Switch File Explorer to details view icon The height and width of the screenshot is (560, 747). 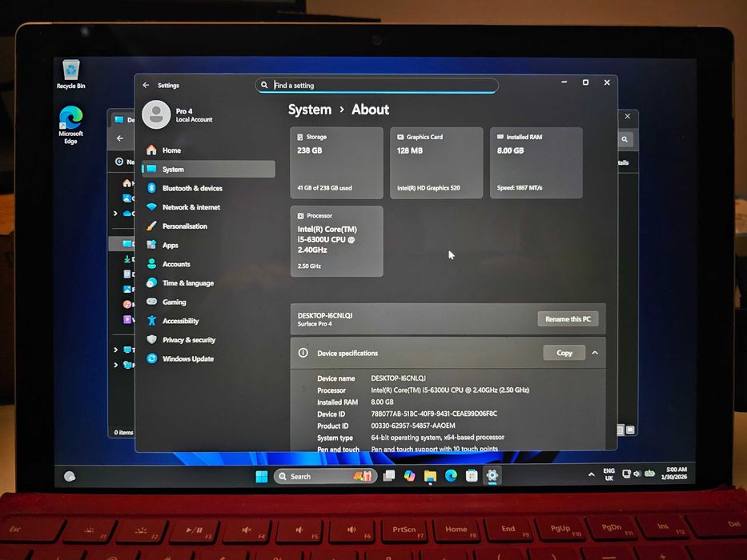click(620, 430)
